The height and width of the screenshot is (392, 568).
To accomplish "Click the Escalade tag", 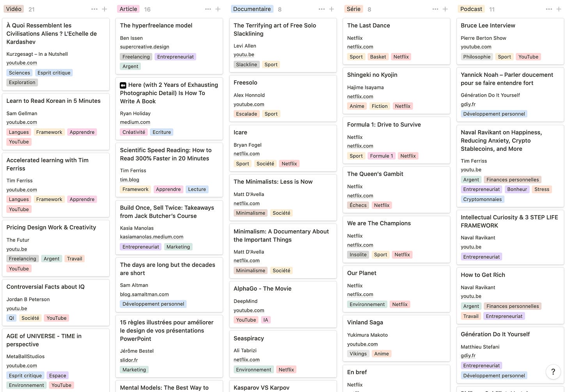I will pyautogui.click(x=247, y=114).
